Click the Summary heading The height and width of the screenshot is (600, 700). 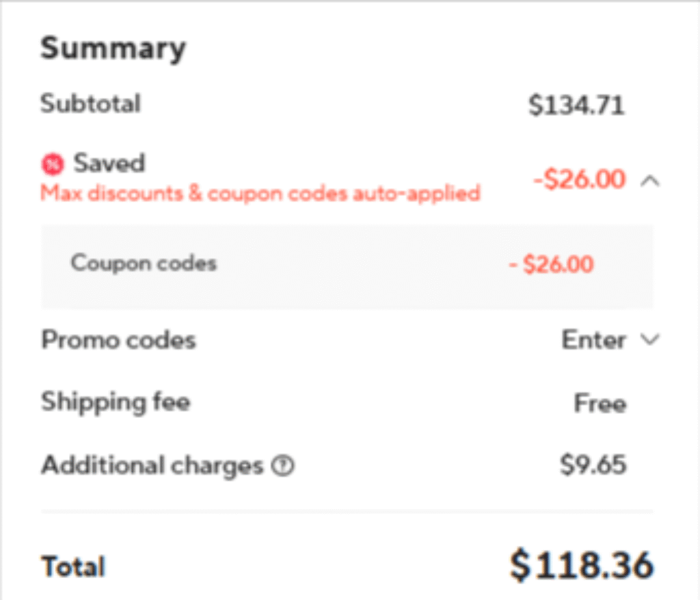pyautogui.click(x=113, y=49)
